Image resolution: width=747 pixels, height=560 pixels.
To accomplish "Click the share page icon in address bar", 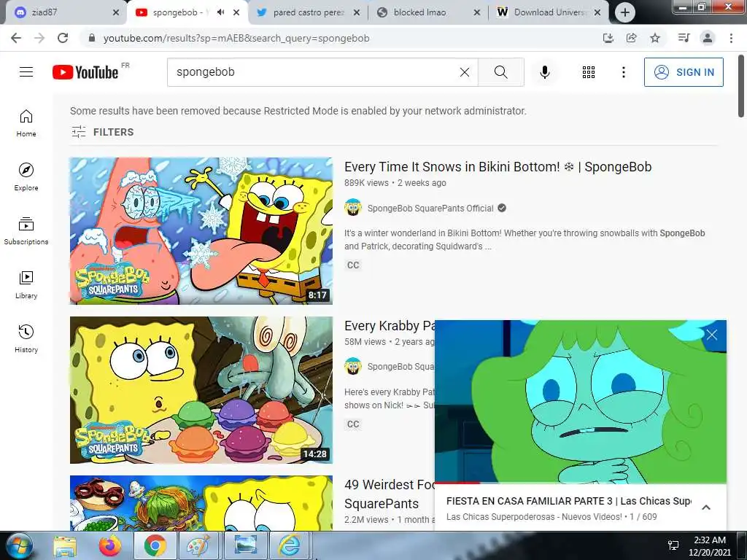I will (x=631, y=38).
